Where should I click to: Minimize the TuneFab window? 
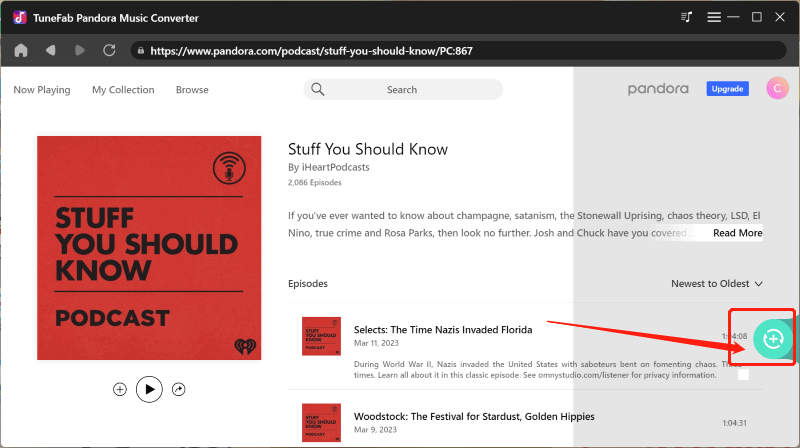[733, 17]
